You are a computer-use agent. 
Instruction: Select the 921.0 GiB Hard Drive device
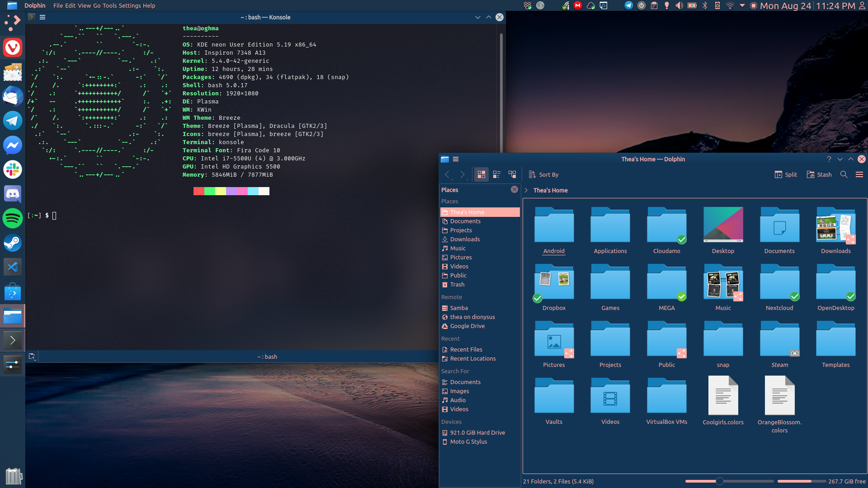tap(480, 433)
